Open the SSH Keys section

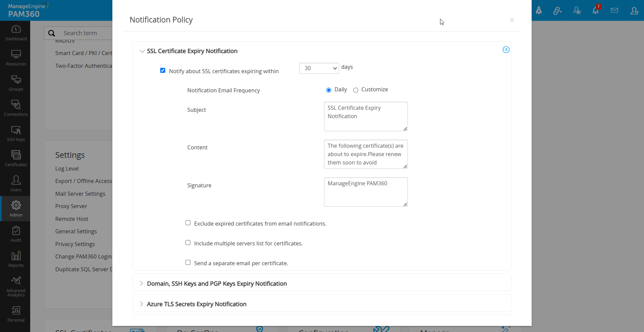(x=16, y=133)
